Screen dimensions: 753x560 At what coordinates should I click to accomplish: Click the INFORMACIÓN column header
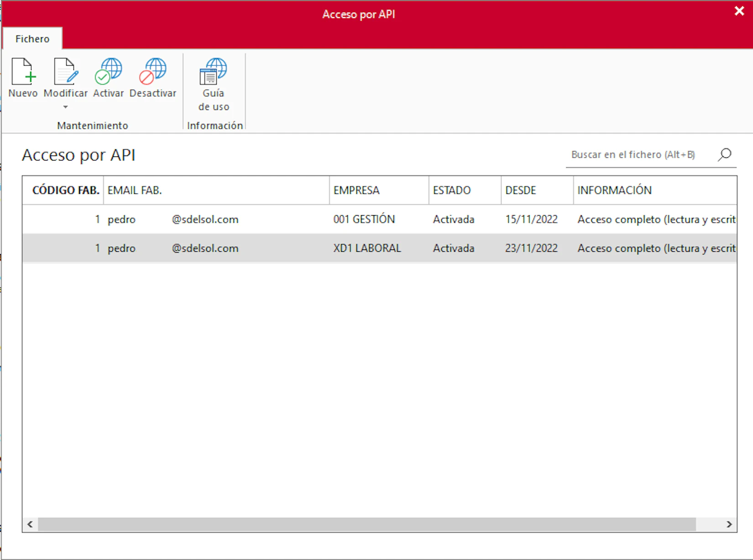point(614,190)
